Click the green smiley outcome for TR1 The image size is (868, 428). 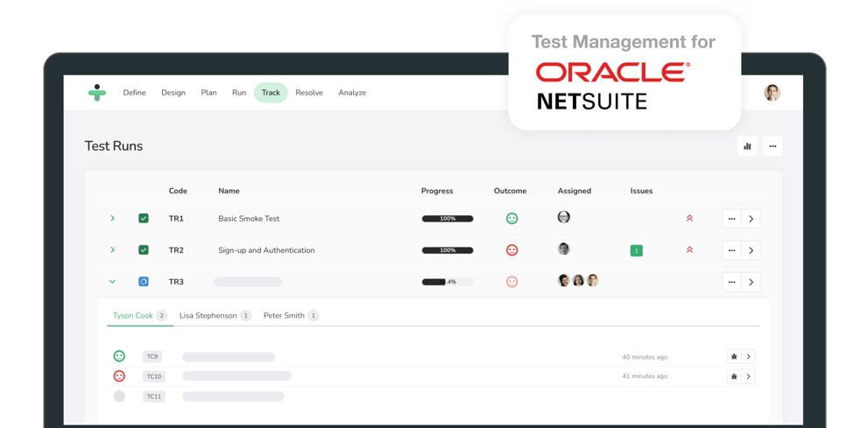point(512,219)
